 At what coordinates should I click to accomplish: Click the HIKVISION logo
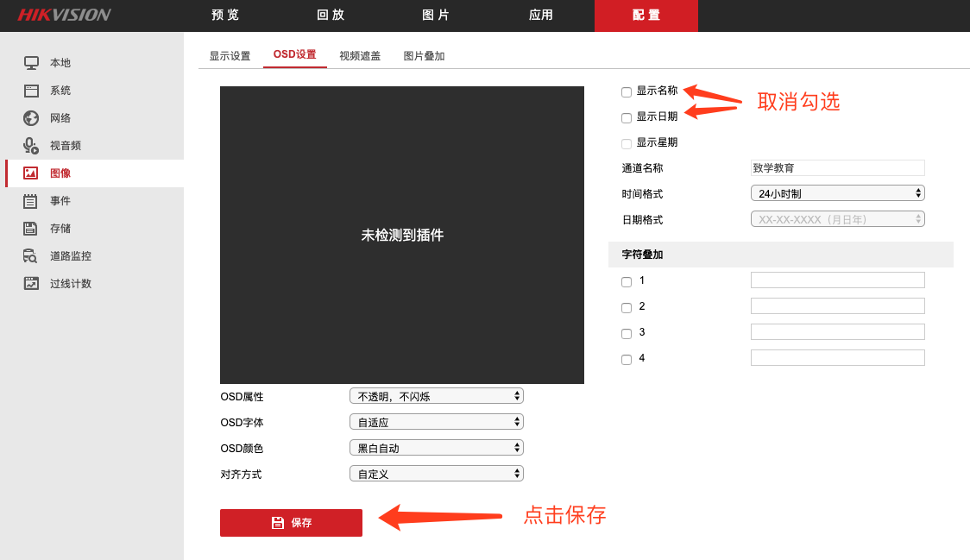(64, 16)
